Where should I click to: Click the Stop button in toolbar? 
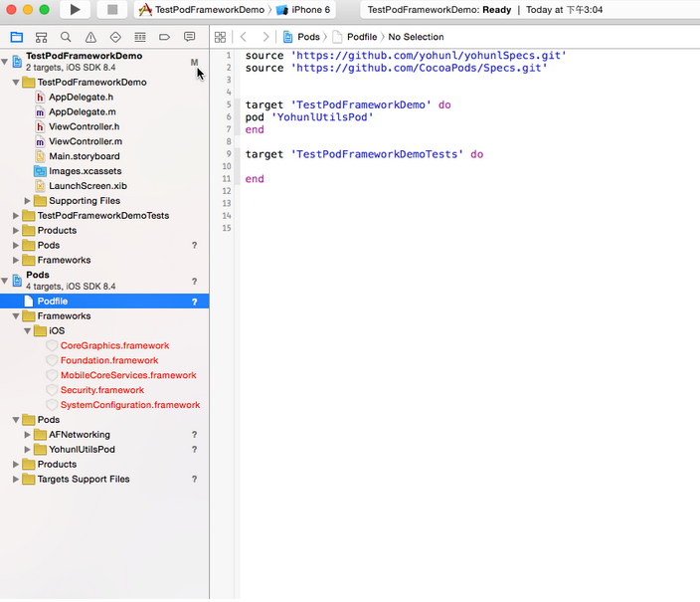coord(110,10)
